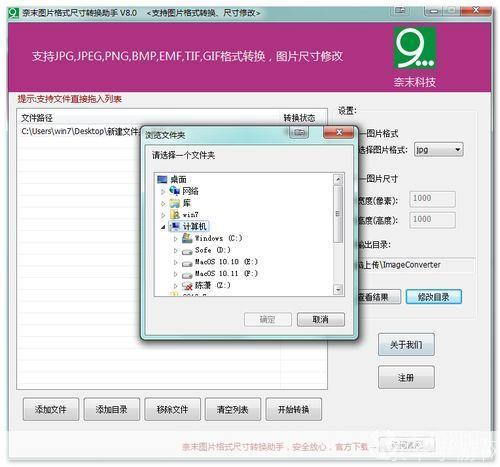Open the 关于我们 about button
500x467 pixels.
[406, 344]
